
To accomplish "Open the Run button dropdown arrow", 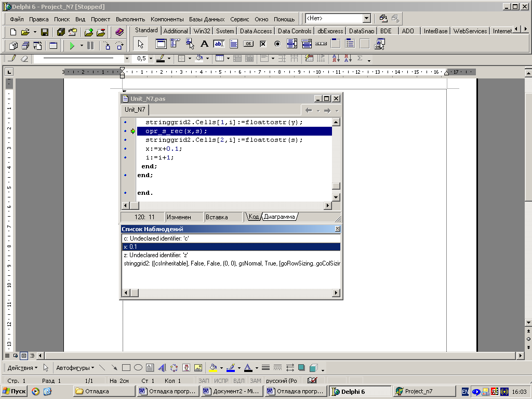I will 82,46.
